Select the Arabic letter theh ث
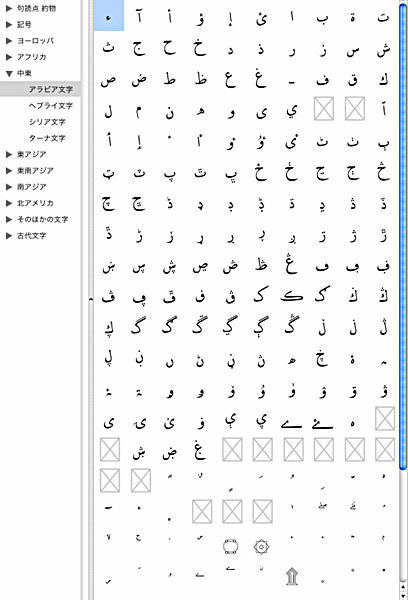Screen dimensions: 408x600 [108, 49]
